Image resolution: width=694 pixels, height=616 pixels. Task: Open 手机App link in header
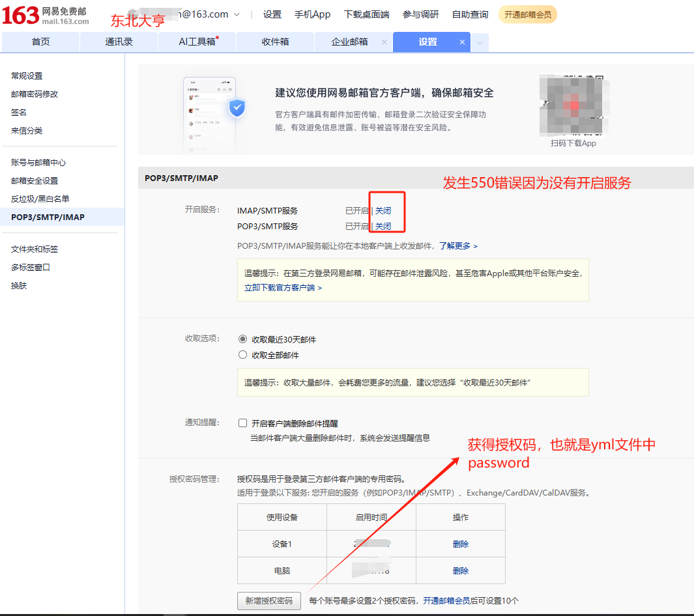coord(313,14)
